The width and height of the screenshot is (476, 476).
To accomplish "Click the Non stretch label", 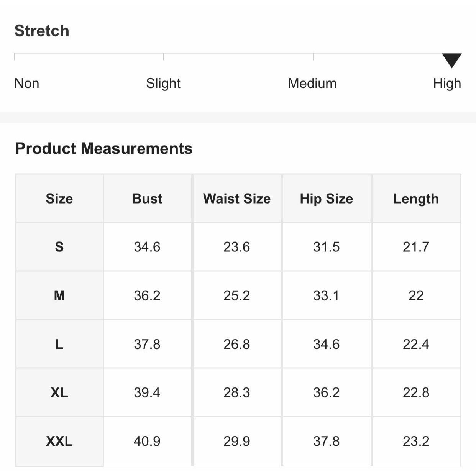I will [27, 83].
